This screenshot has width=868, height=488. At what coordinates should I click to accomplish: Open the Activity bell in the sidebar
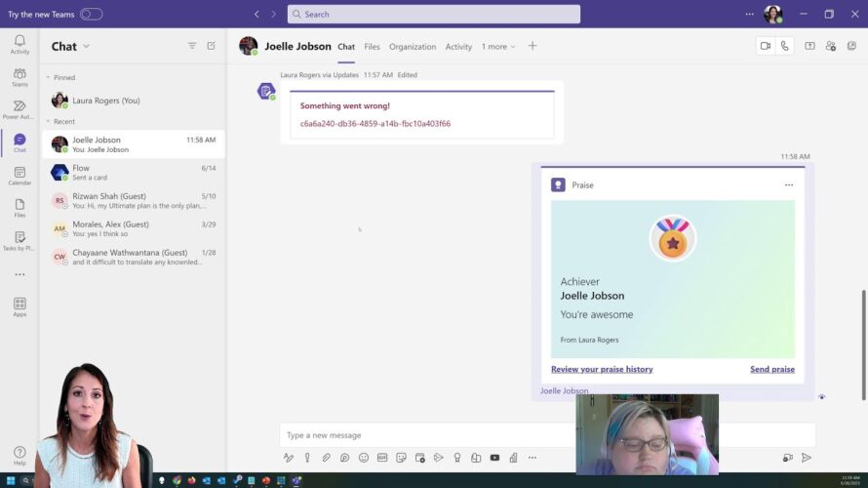pos(20,44)
